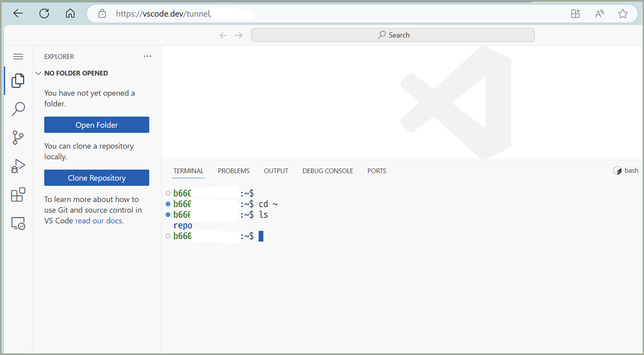Click 'repo' directory name in terminal output
The height and width of the screenshot is (355, 644).
click(x=183, y=225)
